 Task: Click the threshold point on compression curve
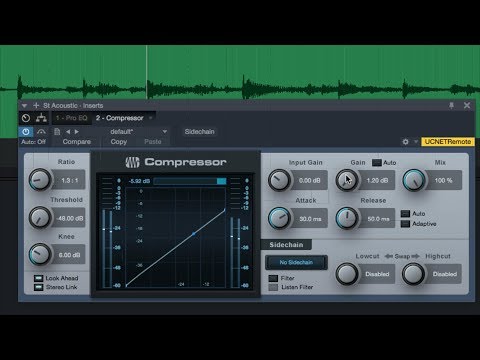click(x=194, y=234)
